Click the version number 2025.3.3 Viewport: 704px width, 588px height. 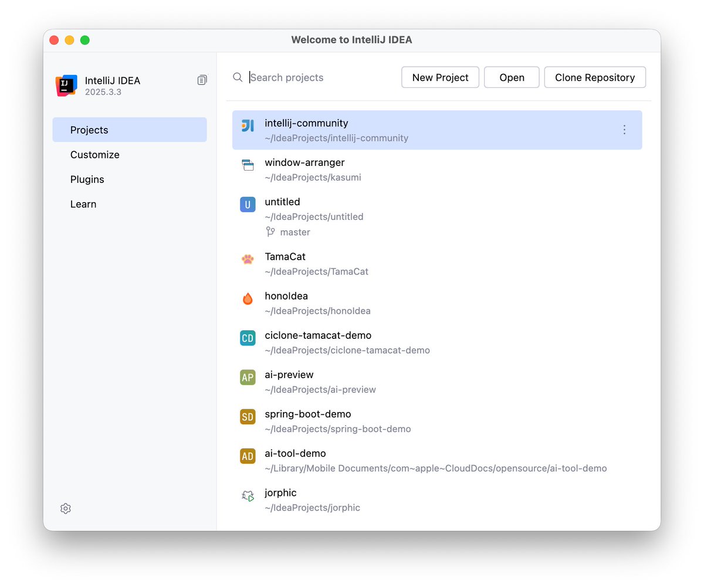pyautogui.click(x=103, y=92)
